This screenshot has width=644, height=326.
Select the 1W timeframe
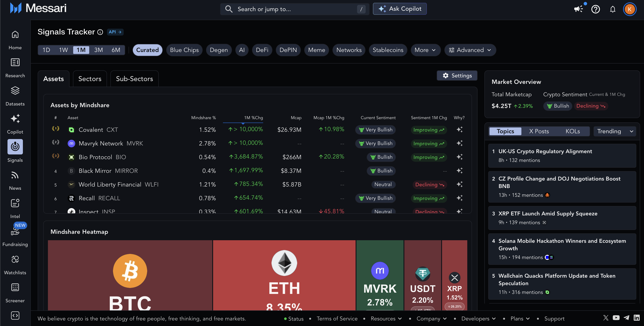64,50
